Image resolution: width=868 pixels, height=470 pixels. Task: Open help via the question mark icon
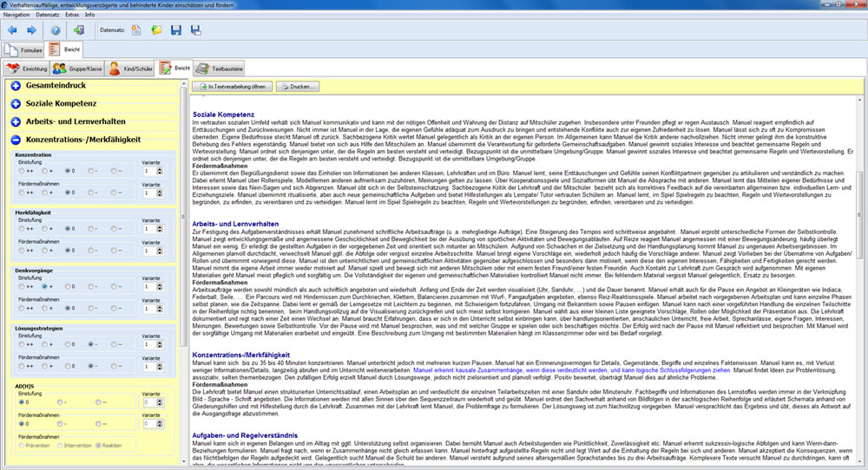pyautogui.click(x=56, y=30)
